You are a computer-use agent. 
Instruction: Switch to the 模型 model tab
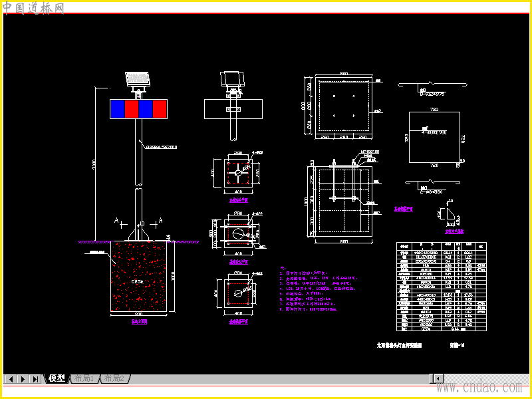57,378
